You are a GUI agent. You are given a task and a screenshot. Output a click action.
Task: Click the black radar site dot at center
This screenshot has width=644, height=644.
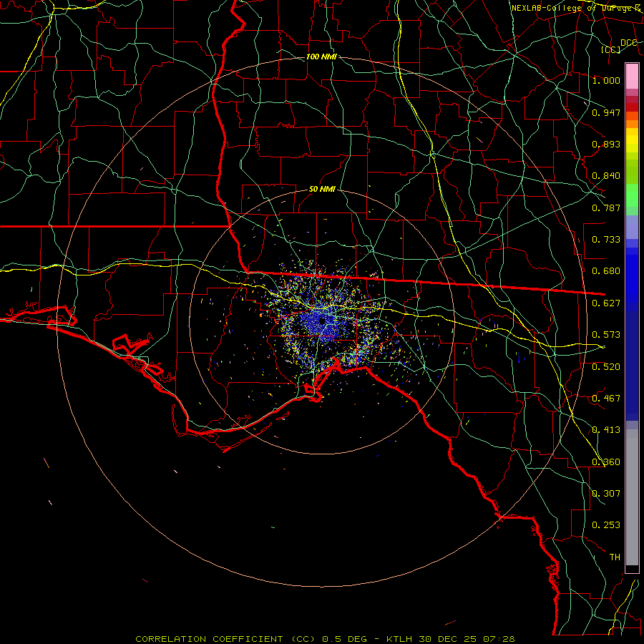coord(323,321)
